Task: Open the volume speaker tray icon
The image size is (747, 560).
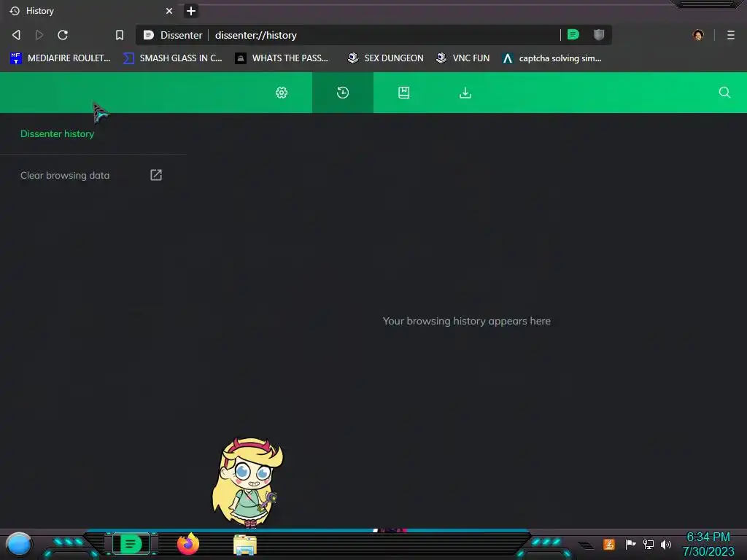Action: pyautogui.click(x=665, y=544)
